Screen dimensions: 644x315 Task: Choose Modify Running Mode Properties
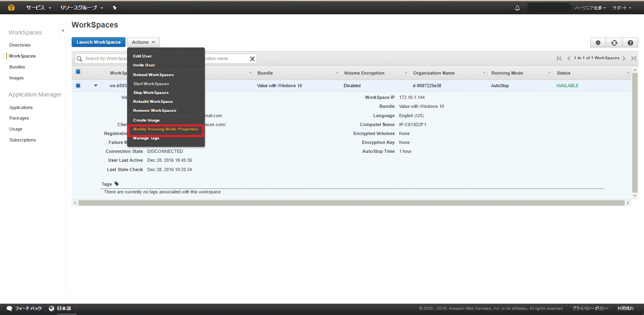166,129
